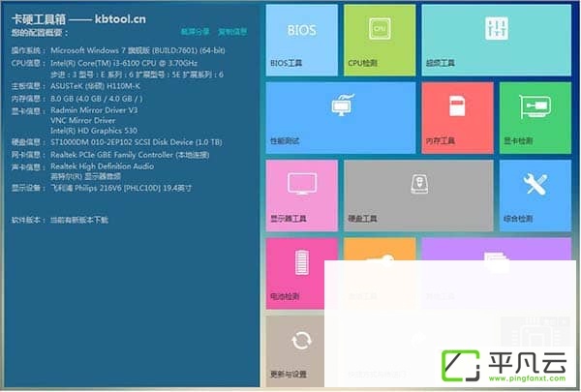581x392 pixels.
Task: Open the green 显卡检测 graphics card tile
Action: pyautogui.click(x=535, y=118)
